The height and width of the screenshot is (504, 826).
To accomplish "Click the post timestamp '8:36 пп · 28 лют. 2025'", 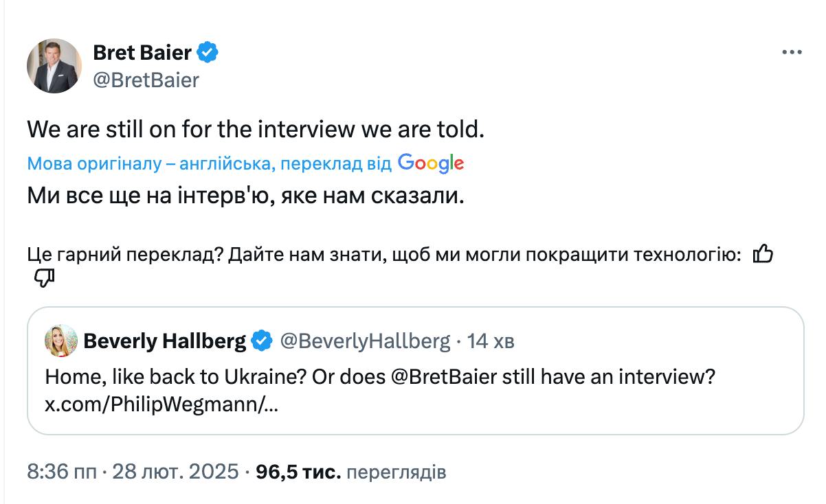I will (x=133, y=472).
